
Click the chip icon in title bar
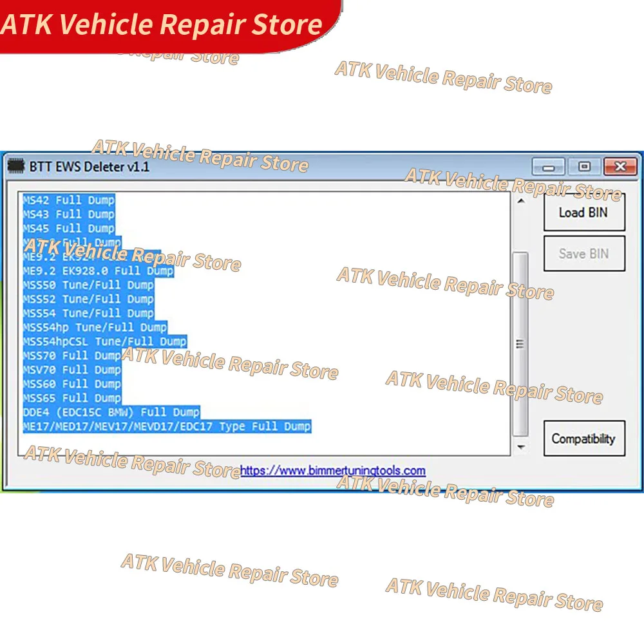pyautogui.click(x=16, y=166)
